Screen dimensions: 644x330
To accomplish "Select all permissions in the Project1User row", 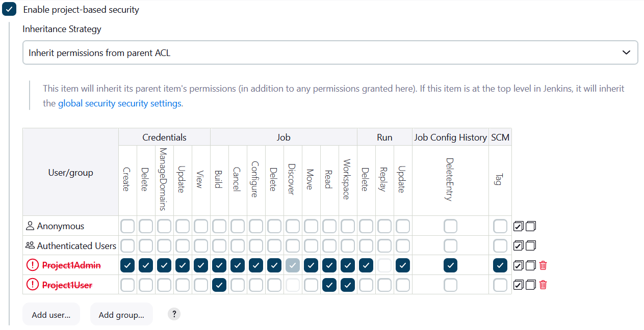I will point(519,285).
